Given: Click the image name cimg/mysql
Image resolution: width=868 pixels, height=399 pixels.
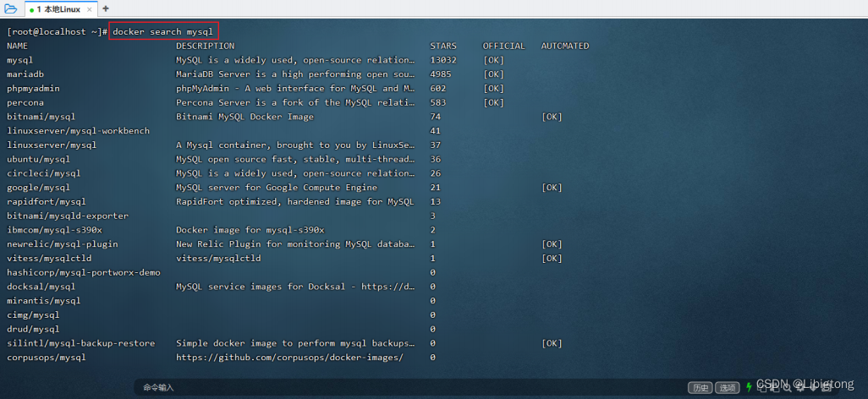Looking at the screenshot, I should 33,314.
